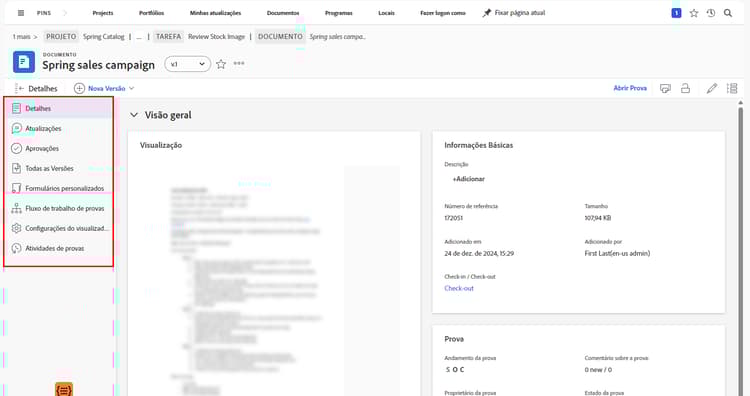Image resolution: width=750 pixels, height=396 pixels.
Task: Expand the breadcrumb ellipsis item
Action: click(x=139, y=37)
